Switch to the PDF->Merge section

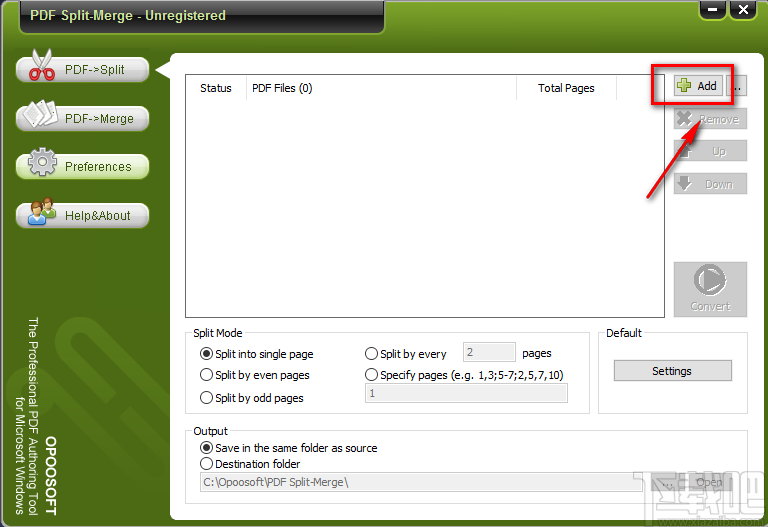[x=82, y=118]
